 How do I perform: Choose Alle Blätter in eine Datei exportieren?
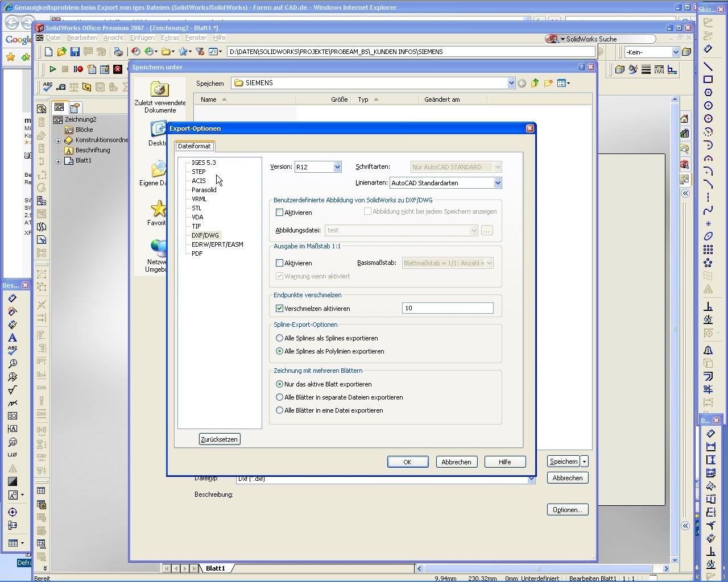(279, 410)
